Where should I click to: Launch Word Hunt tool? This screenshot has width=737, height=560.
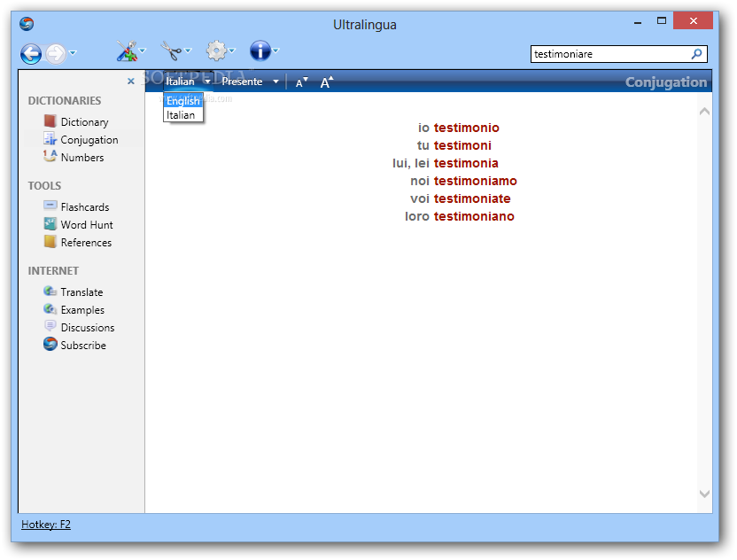[87, 225]
